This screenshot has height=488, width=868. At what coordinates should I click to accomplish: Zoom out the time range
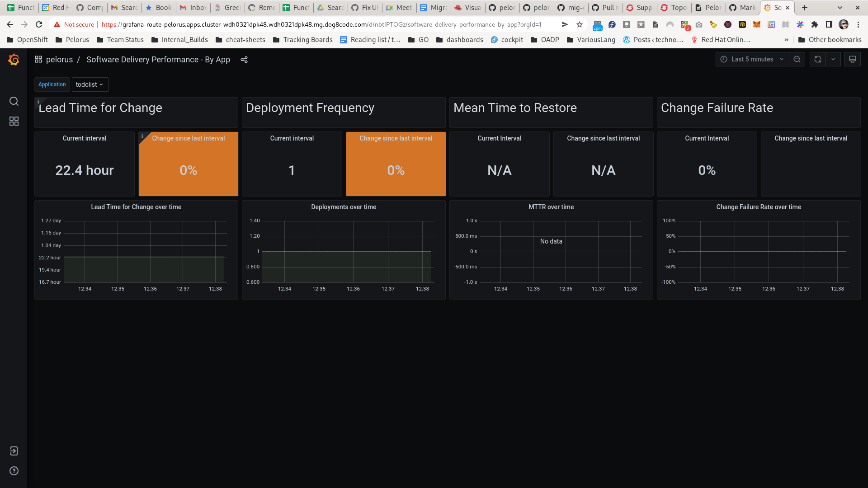[797, 59]
